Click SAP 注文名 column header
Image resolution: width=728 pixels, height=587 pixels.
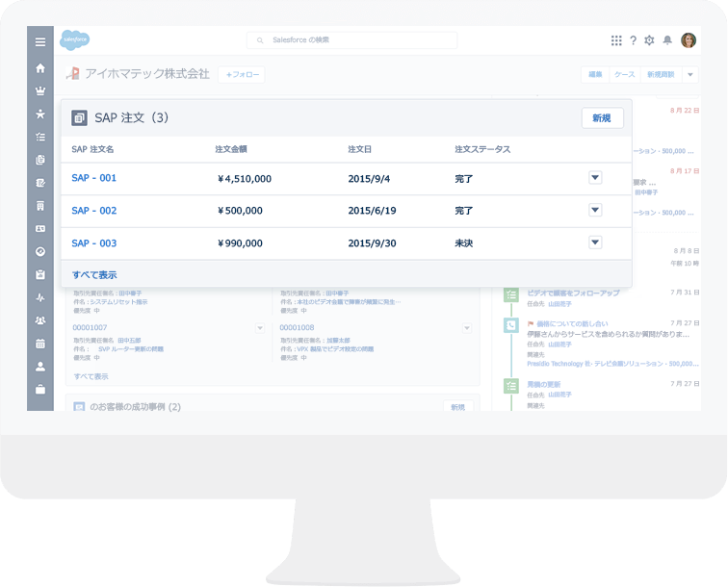point(92,149)
